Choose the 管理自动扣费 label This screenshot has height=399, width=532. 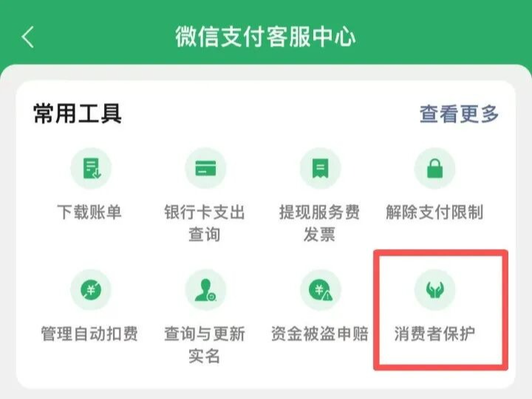click(x=89, y=334)
